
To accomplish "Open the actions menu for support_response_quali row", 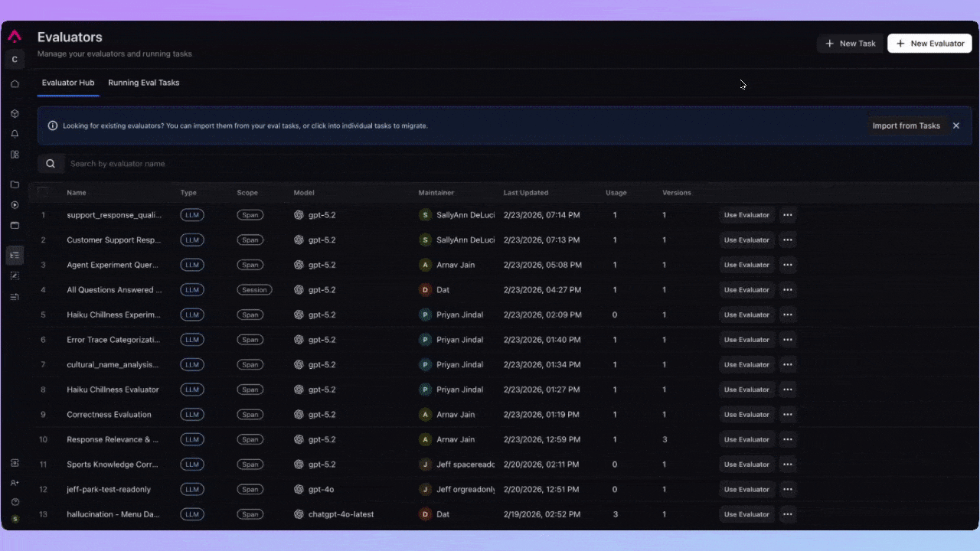I will 787,215.
